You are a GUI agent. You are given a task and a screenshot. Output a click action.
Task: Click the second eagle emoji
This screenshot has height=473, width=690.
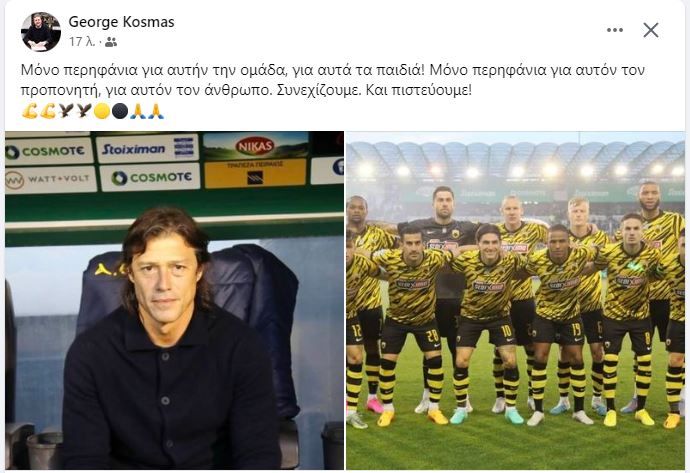click(84, 111)
